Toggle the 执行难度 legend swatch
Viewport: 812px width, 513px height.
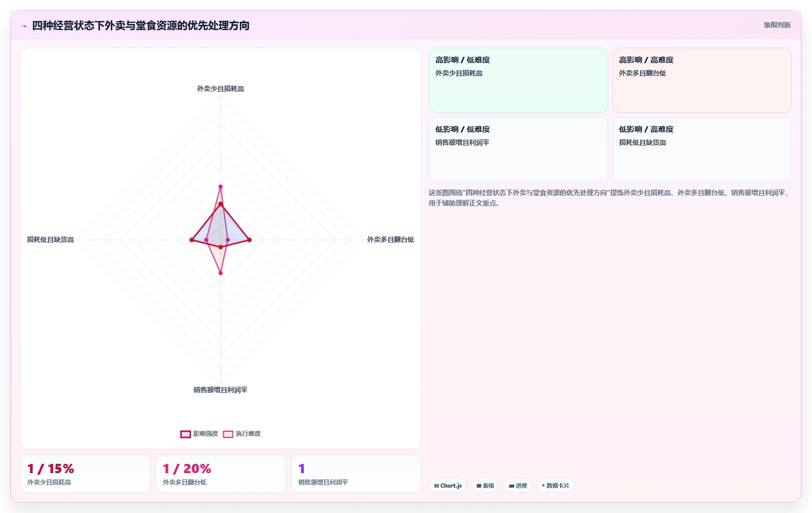[228, 434]
